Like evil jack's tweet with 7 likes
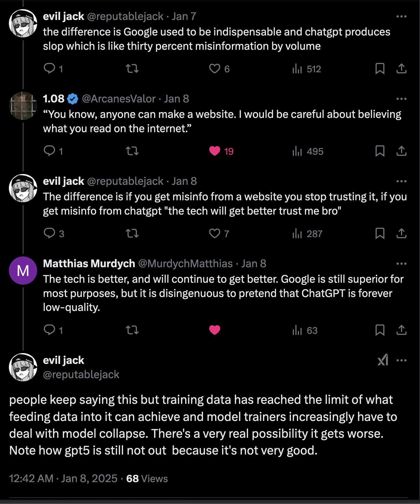Image resolution: width=420 pixels, height=504 pixels. [x=219, y=234]
